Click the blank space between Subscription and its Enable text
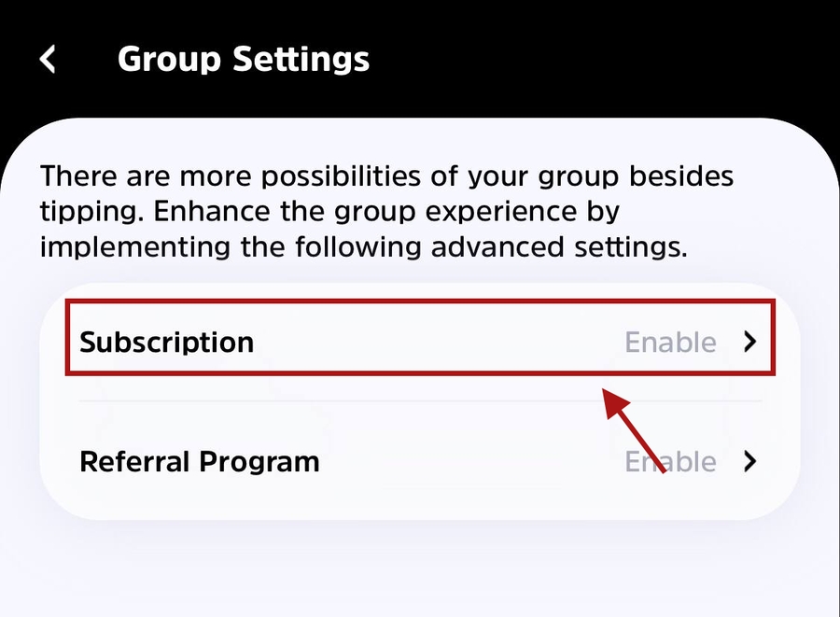 click(439, 342)
